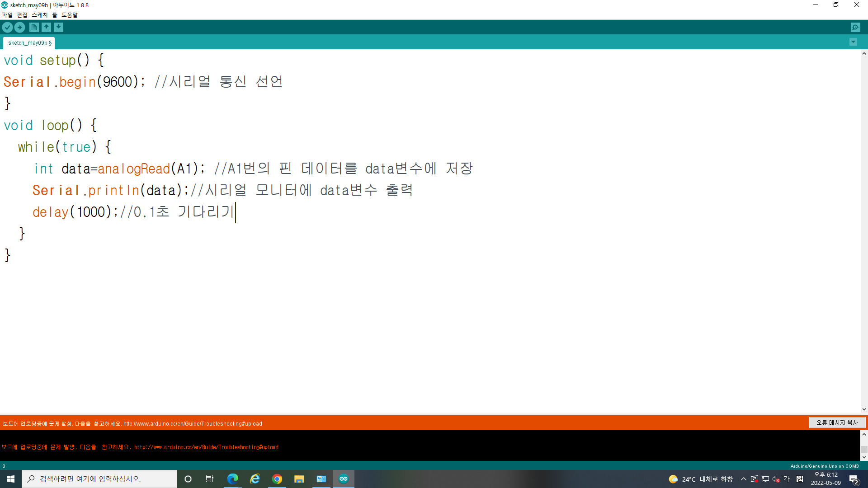Click the void setup() line
Viewport: 868px width, 488px height.
(x=54, y=60)
